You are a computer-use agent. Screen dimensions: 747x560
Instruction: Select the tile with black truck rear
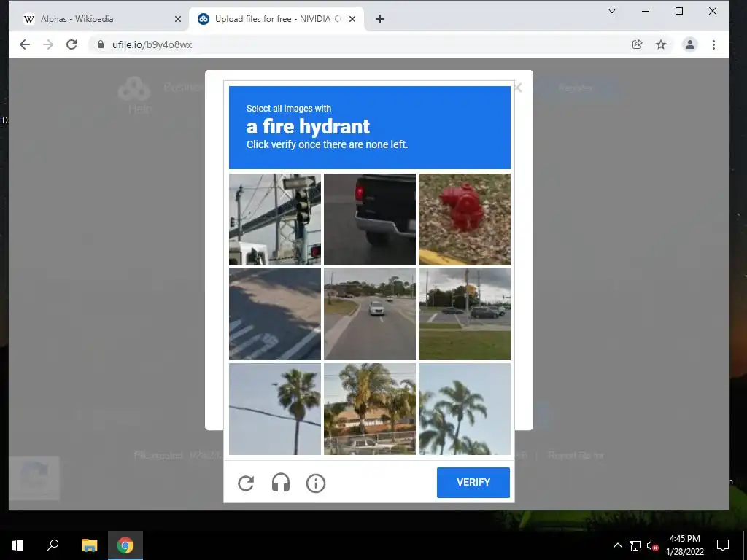pyautogui.click(x=370, y=219)
